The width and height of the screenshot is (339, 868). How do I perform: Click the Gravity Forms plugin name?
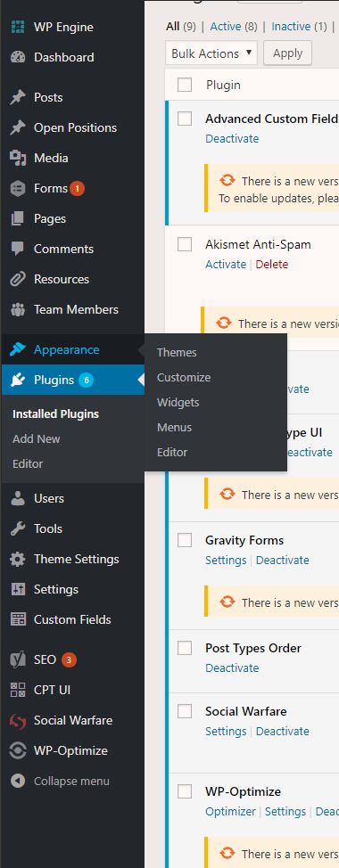click(x=244, y=540)
